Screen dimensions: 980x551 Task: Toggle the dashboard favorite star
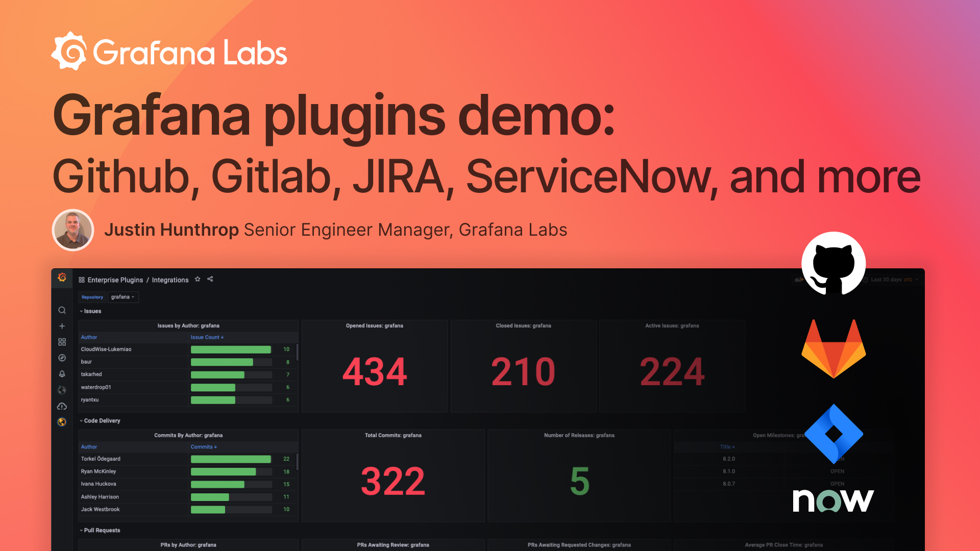198,279
